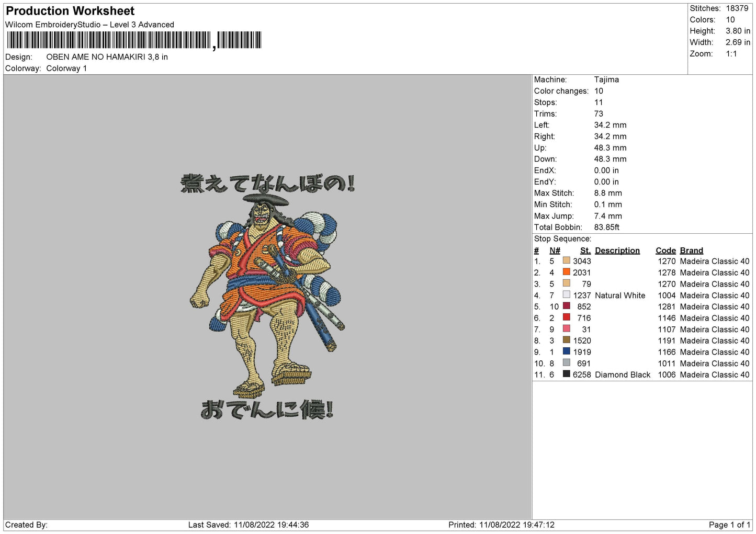Click the design name 'OBEN AME NO HAMAKIRI 3,8 in'
The width and height of the screenshot is (756, 534).
pos(107,57)
